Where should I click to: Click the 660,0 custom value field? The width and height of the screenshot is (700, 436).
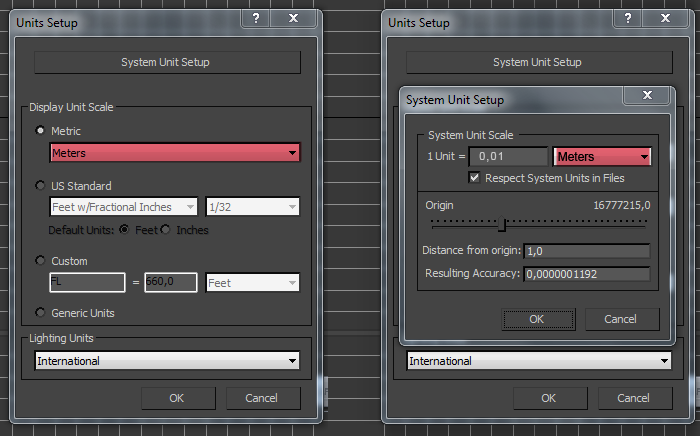click(171, 282)
